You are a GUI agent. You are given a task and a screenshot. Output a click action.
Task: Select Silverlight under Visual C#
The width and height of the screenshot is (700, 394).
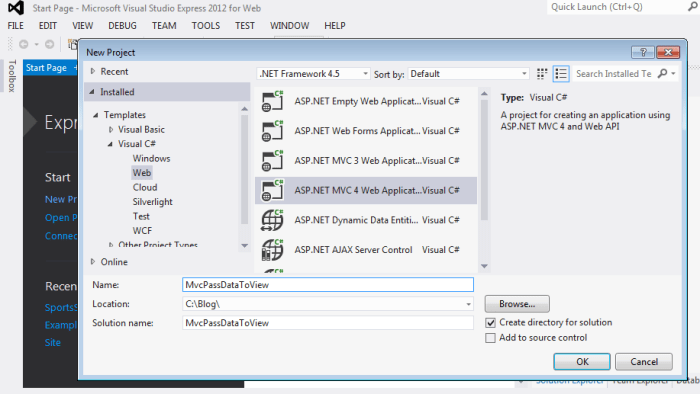click(152, 202)
